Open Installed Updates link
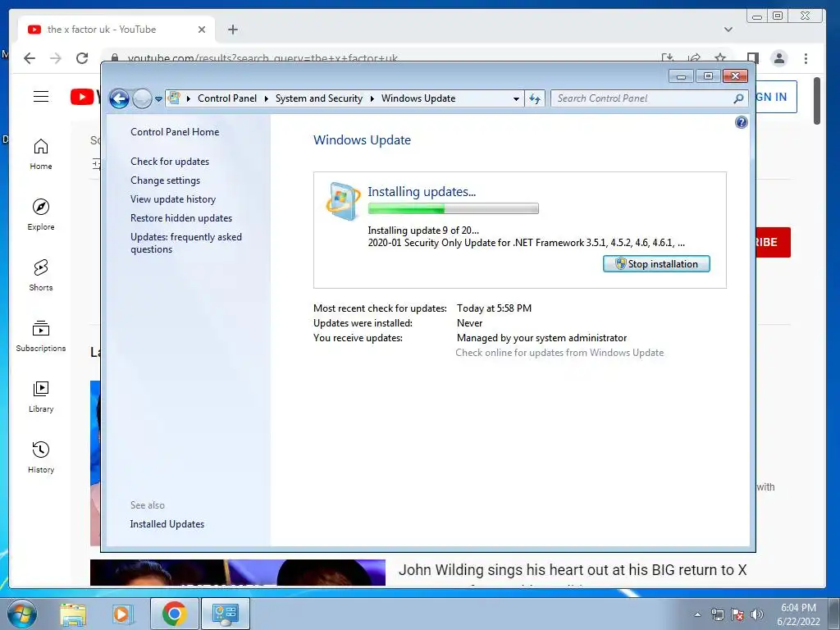The image size is (840, 630). tap(167, 524)
